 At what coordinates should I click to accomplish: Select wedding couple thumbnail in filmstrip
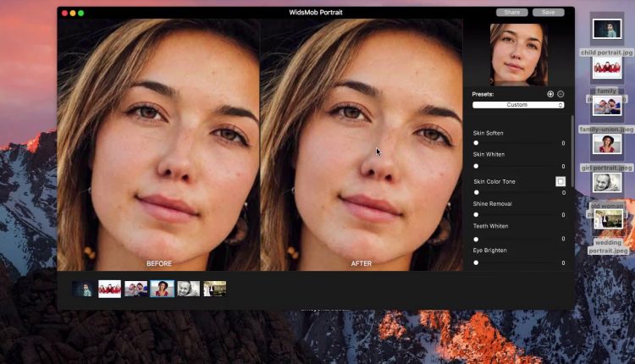[x=215, y=290]
